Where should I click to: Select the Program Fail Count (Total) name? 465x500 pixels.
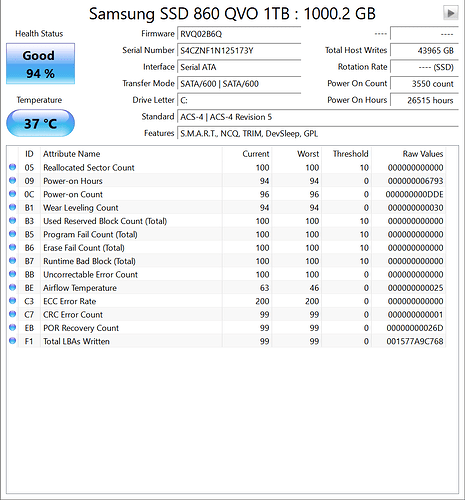click(90, 234)
